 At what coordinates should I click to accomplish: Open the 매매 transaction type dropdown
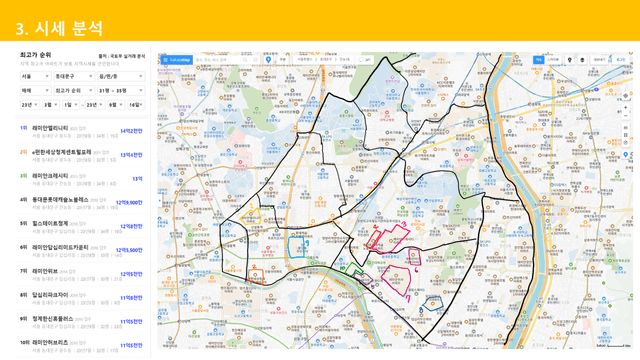[35, 91]
